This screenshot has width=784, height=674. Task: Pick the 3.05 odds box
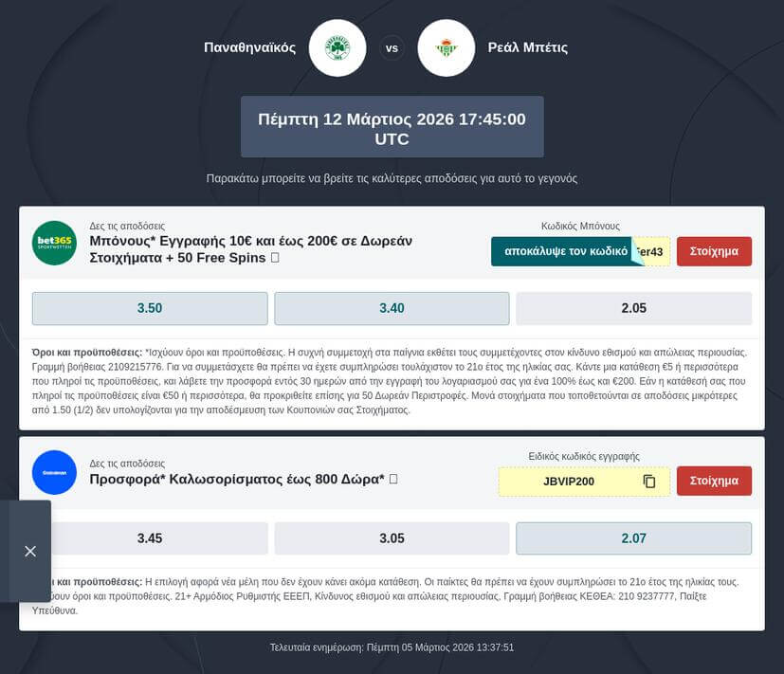[392, 538]
